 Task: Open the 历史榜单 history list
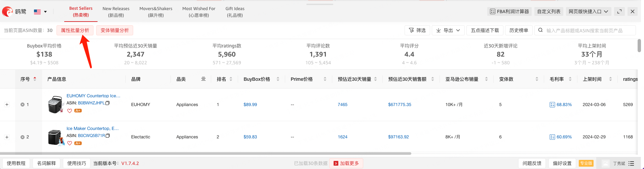(x=519, y=30)
